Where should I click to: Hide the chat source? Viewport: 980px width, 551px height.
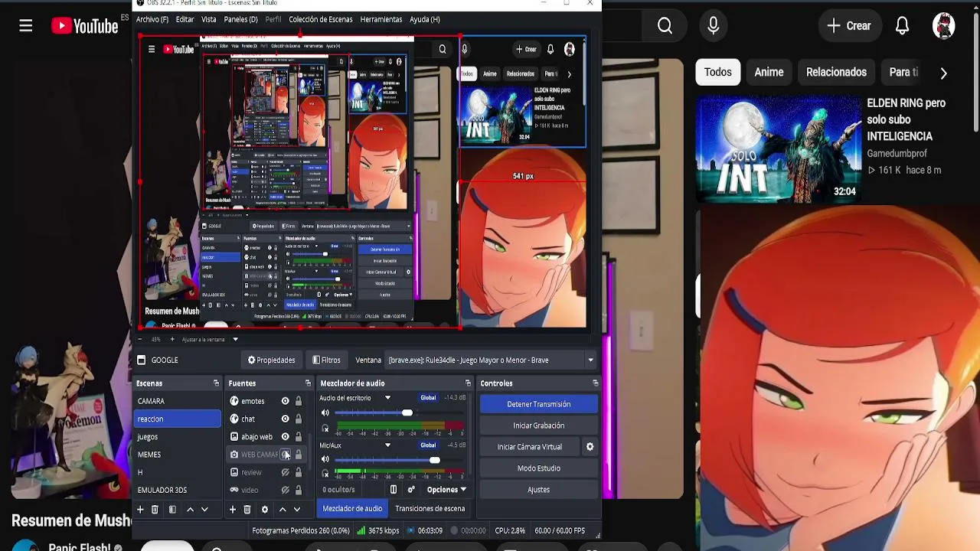point(285,419)
